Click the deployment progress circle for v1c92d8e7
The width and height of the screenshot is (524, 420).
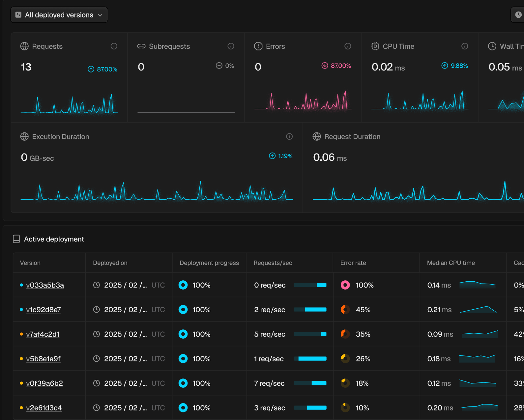point(183,310)
